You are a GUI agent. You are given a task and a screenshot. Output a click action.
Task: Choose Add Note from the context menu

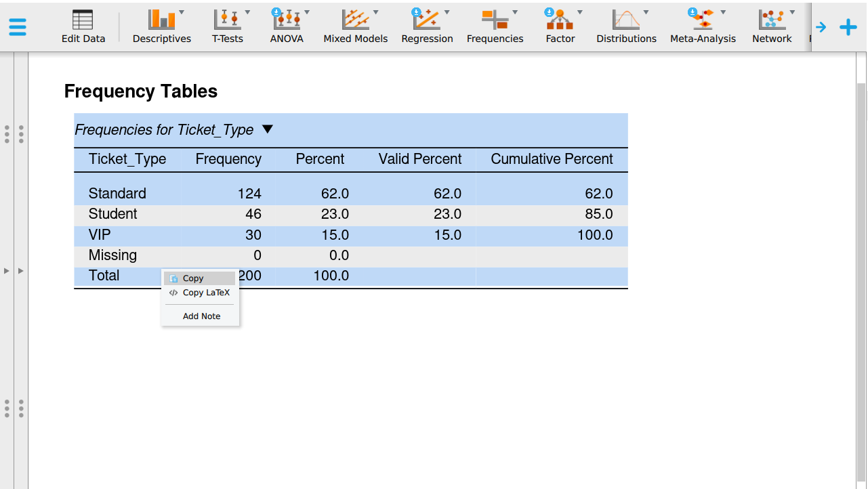[201, 316]
